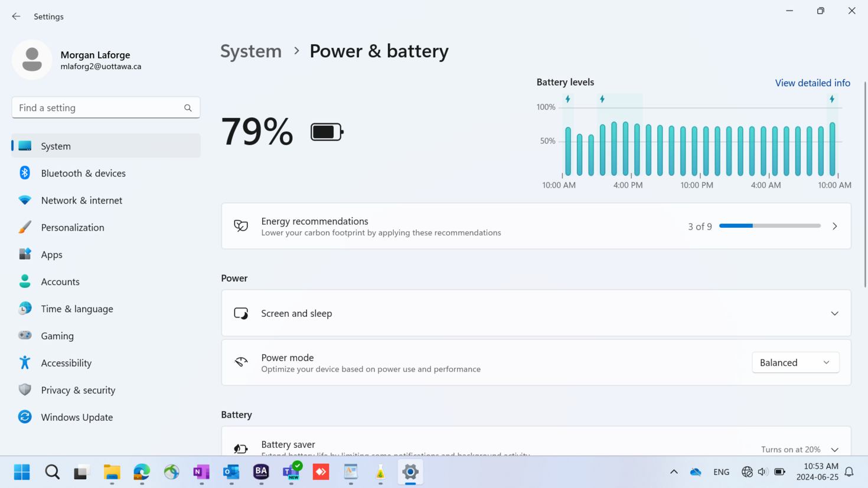Click the Bluetooth & devices icon

[x=25, y=173]
